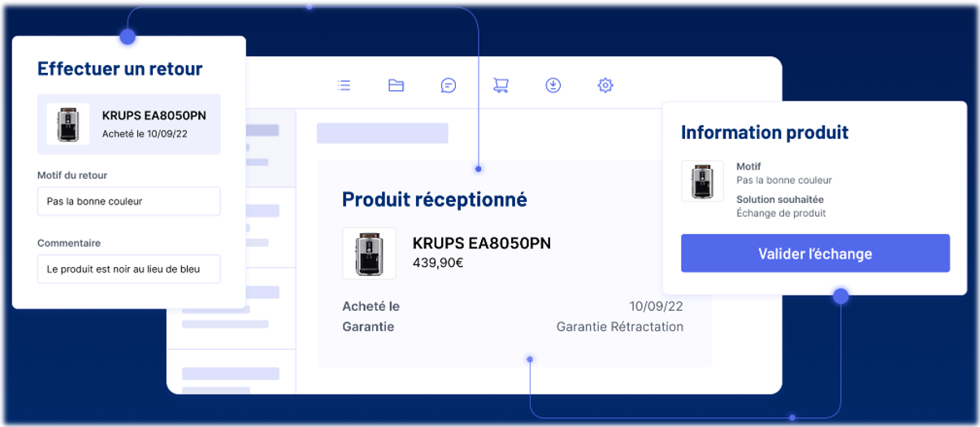
Task: Click the Motif du retour field
Action: pyautogui.click(x=128, y=201)
